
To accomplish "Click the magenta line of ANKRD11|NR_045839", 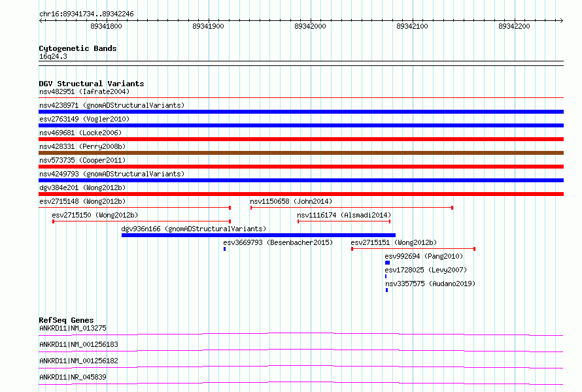I will coord(301,383).
